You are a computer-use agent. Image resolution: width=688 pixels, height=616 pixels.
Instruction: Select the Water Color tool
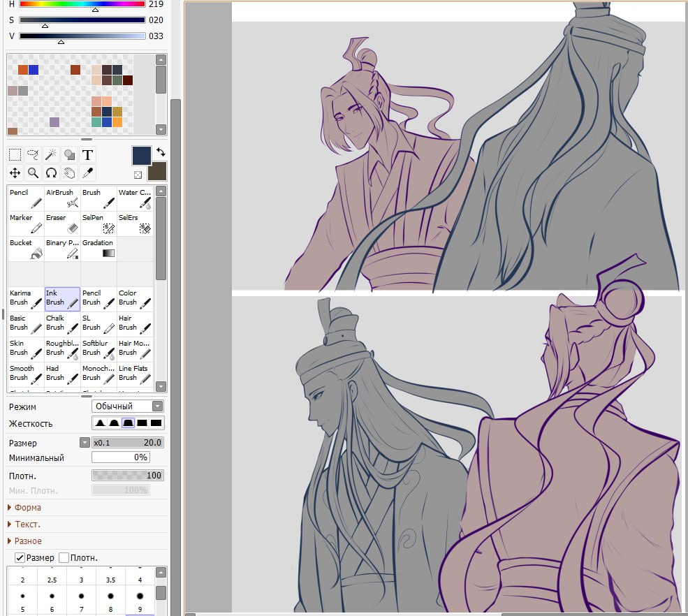(134, 197)
